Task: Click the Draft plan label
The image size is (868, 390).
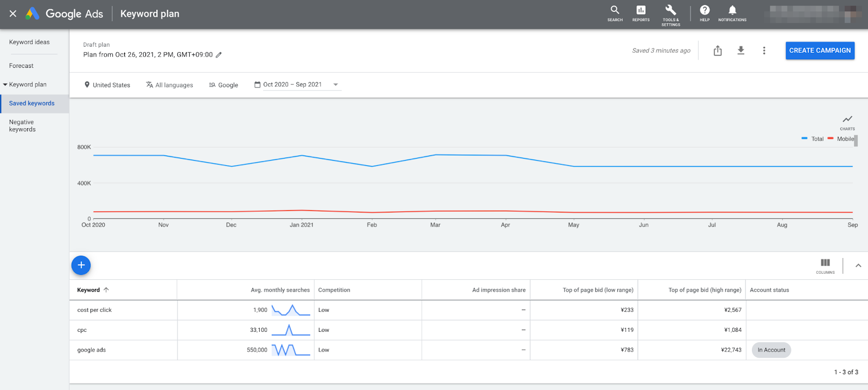Action: [x=97, y=45]
